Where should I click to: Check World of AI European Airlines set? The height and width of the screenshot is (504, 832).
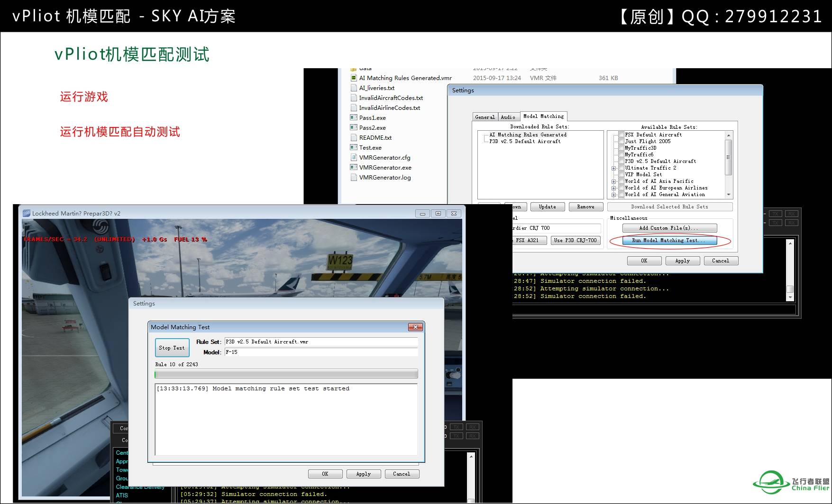(x=621, y=188)
